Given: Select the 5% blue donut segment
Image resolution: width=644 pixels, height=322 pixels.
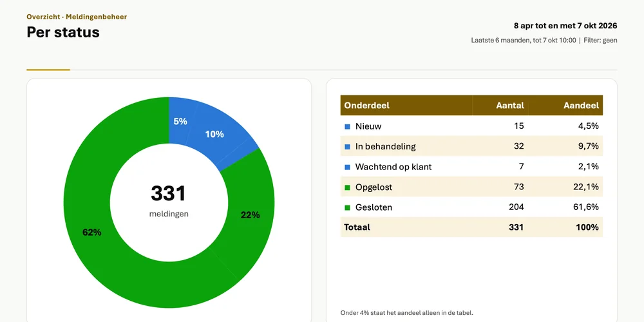Looking at the screenshot, I should click(180, 121).
